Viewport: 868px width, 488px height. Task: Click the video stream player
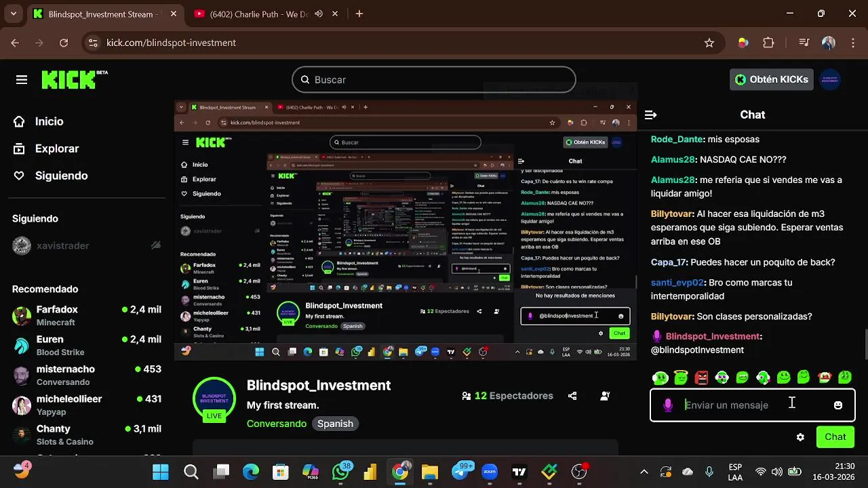tap(406, 229)
